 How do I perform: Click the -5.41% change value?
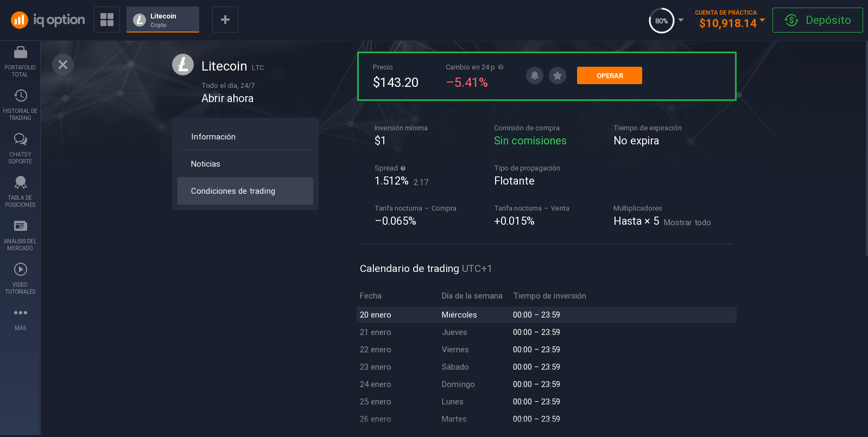pyautogui.click(x=467, y=83)
